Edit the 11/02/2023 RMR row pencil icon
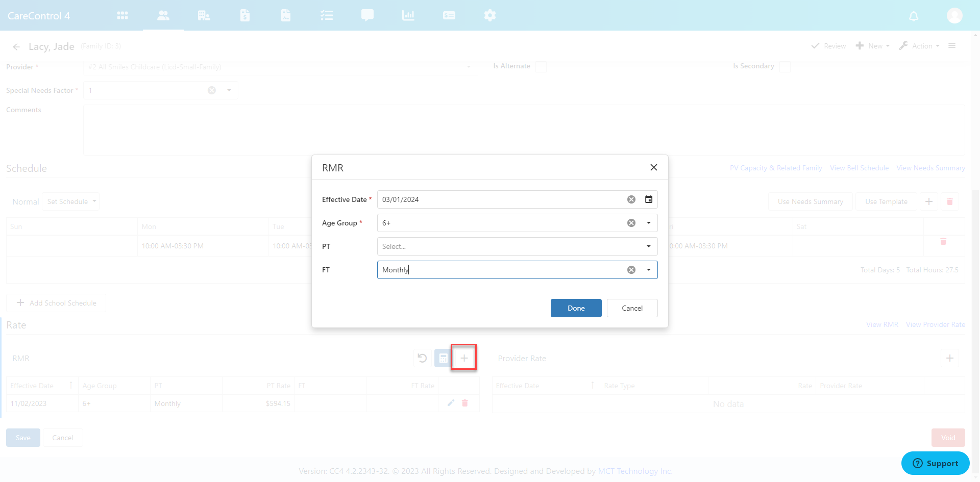Viewport: 980px width, 482px height. [x=451, y=403]
